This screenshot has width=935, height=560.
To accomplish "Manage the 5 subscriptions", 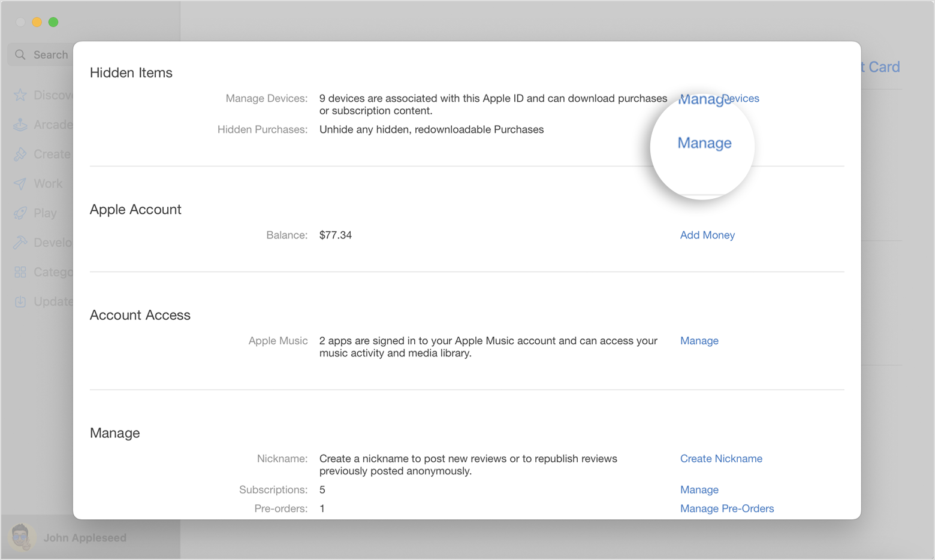I will (x=699, y=489).
